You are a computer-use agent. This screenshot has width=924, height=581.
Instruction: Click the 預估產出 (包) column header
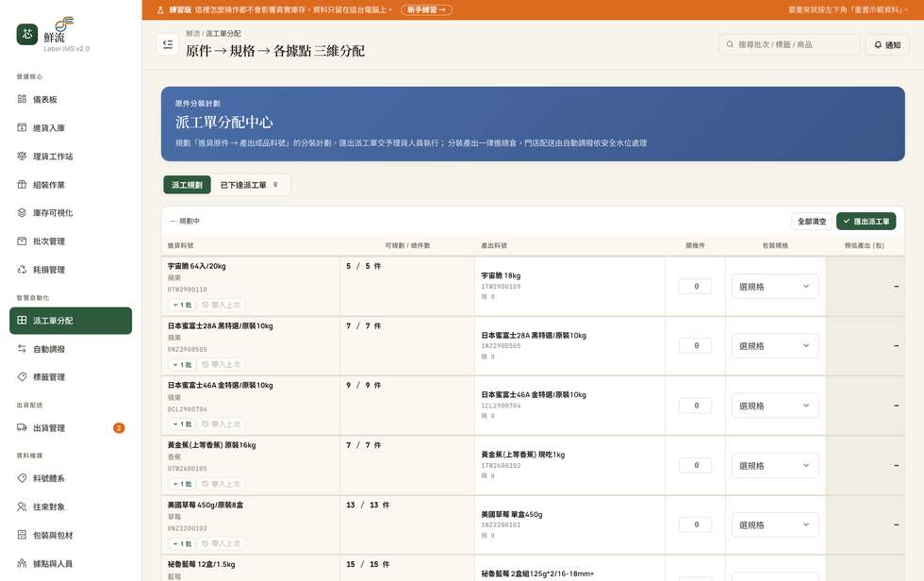pyautogui.click(x=864, y=245)
